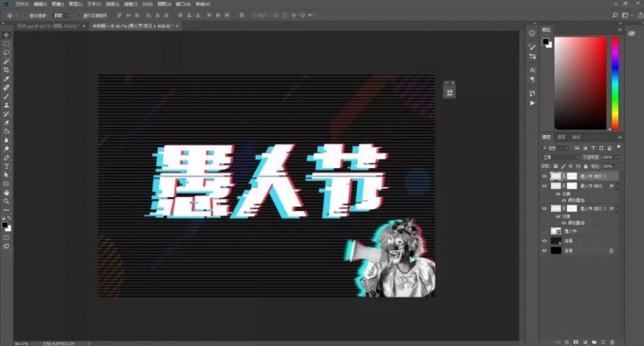The image size is (644, 346).
Task: Hide the top 愚人节 拷贝 3 layer
Action: 544,176
